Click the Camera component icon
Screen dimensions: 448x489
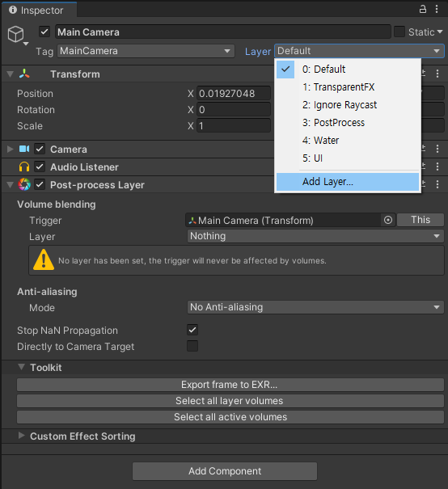tap(24, 149)
